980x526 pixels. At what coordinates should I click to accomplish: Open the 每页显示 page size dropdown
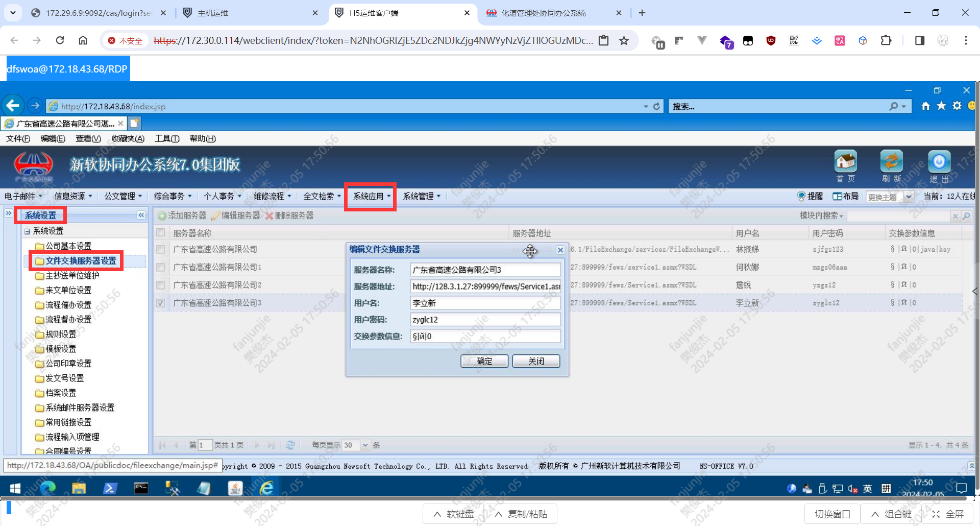coord(365,445)
